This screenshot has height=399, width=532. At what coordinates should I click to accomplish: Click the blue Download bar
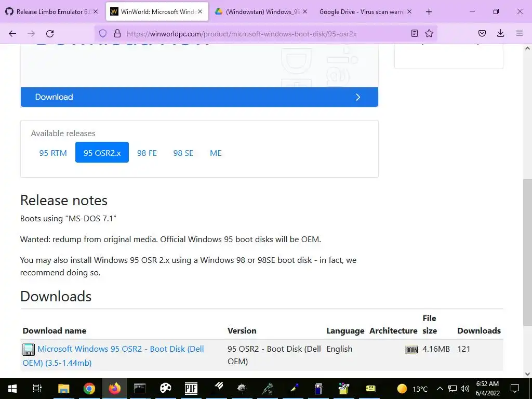tap(199, 97)
